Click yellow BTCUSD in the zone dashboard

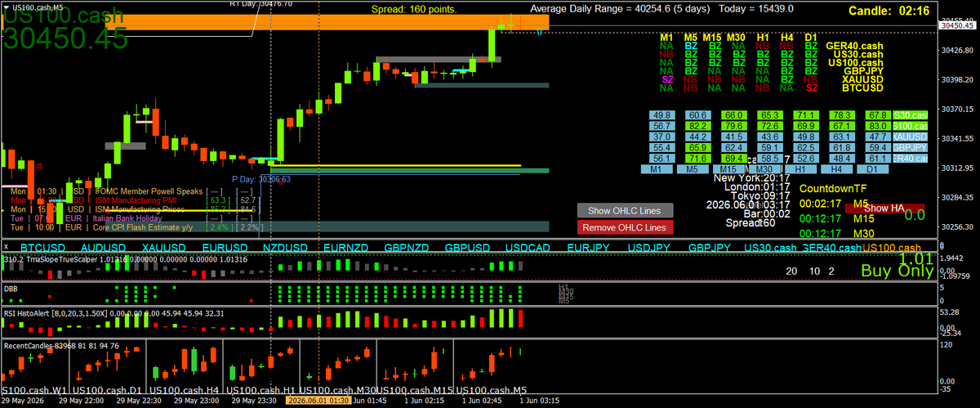(x=862, y=87)
